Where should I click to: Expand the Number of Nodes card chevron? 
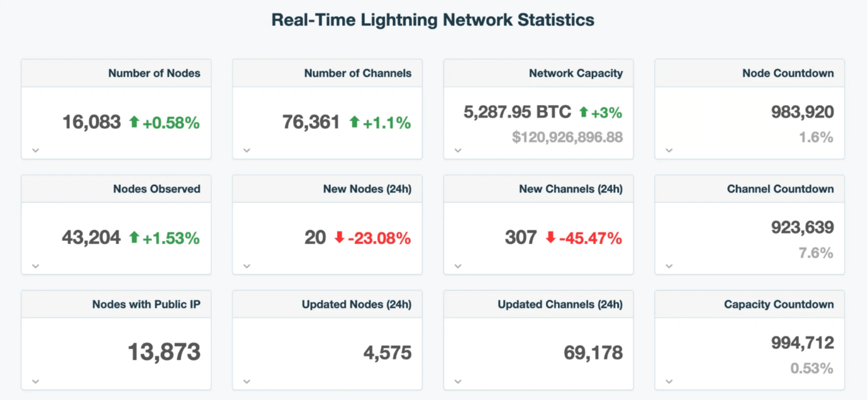click(36, 150)
